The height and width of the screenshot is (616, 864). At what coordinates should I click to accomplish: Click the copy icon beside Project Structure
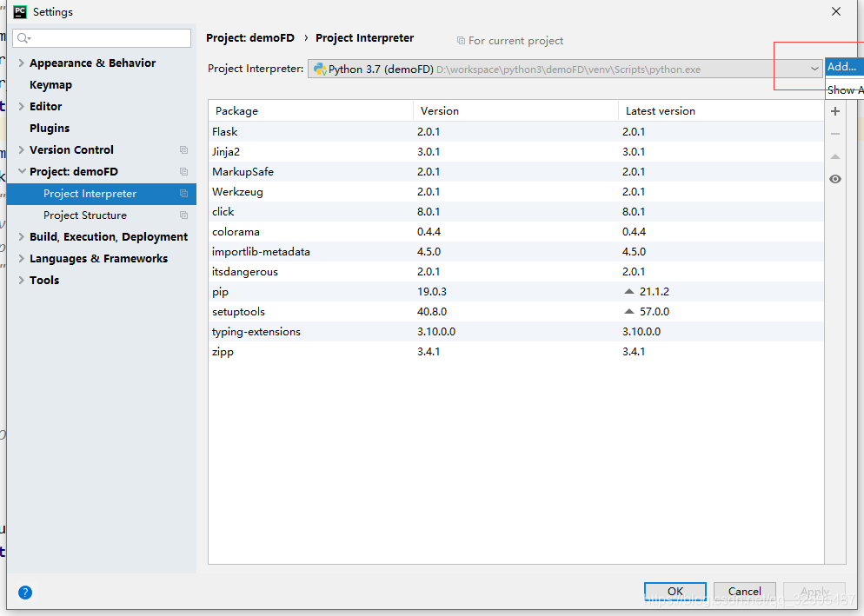pyautogui.click(x=184, y=215)
